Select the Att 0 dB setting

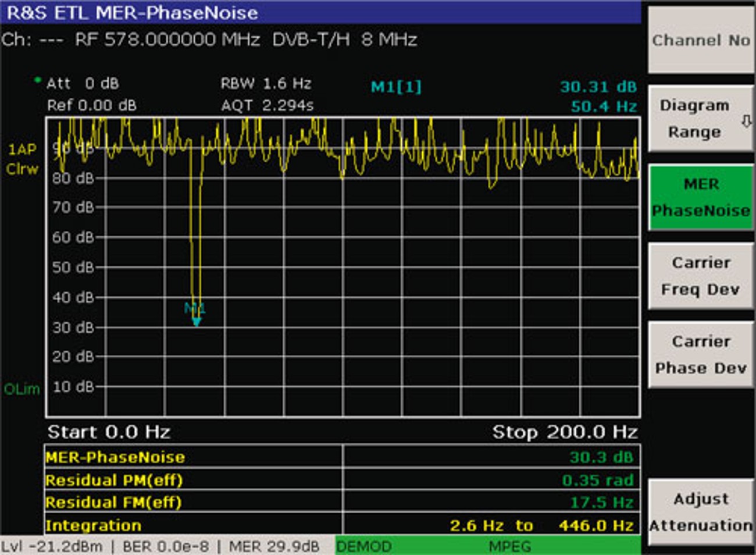pos(83,83)
